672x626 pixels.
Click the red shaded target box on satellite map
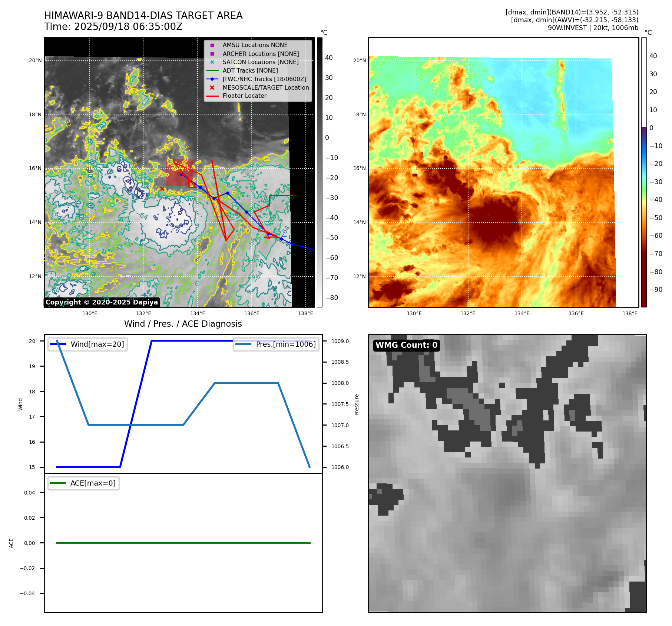179,173
